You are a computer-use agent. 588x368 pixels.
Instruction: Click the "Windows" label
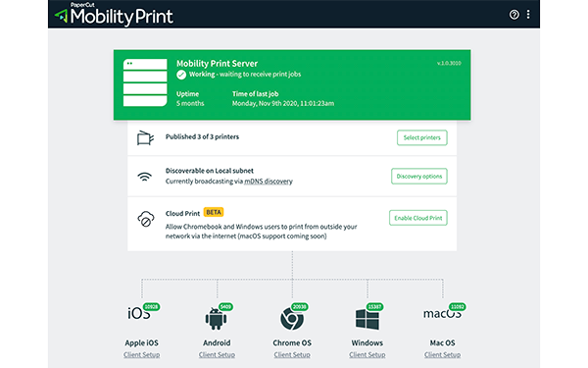click(367, 342)
